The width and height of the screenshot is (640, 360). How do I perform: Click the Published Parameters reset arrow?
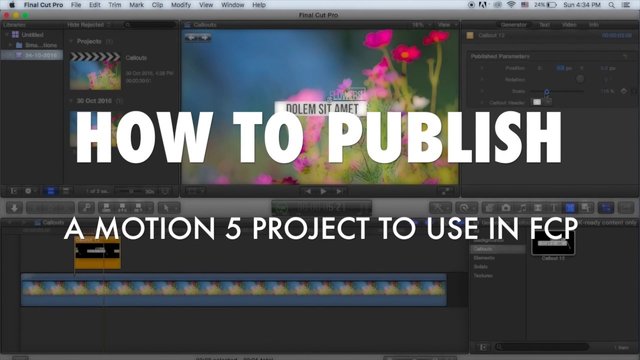pos(624,56)
